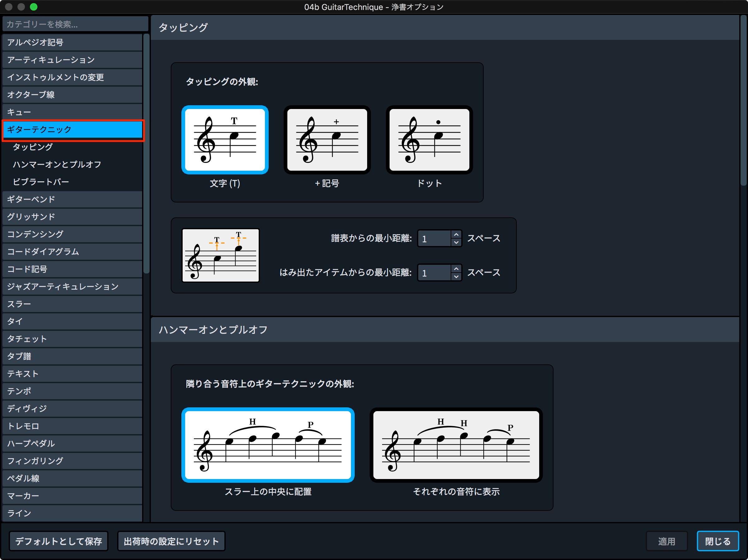Open the アーティキュレーション category
The height and width of the screenshot is (560, 748).
[72, 60]
